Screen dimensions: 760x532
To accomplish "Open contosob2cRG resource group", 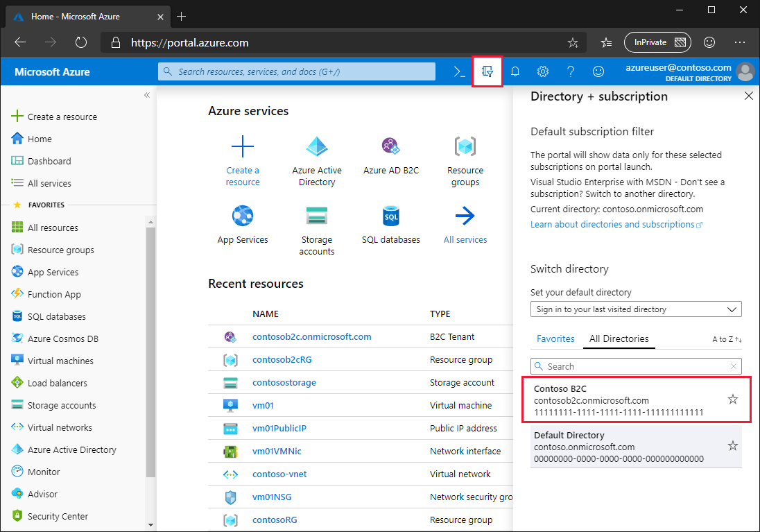I will coord(282,359).
